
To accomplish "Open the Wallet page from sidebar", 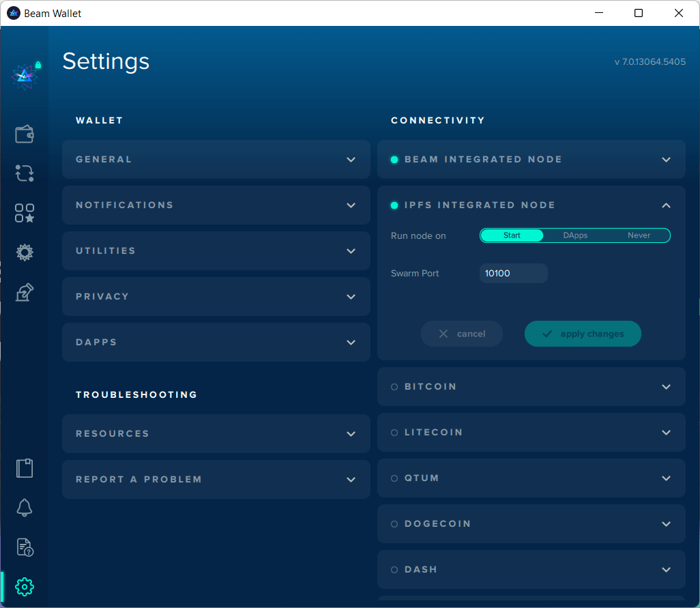I will 25,134.
